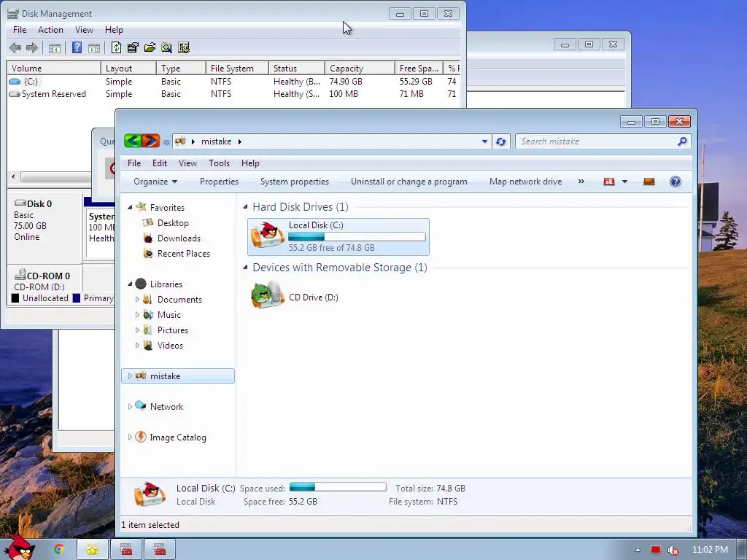Click the yellow folder taskbar button
Viewport: 747px width, 560px height.
coord(93,550)
